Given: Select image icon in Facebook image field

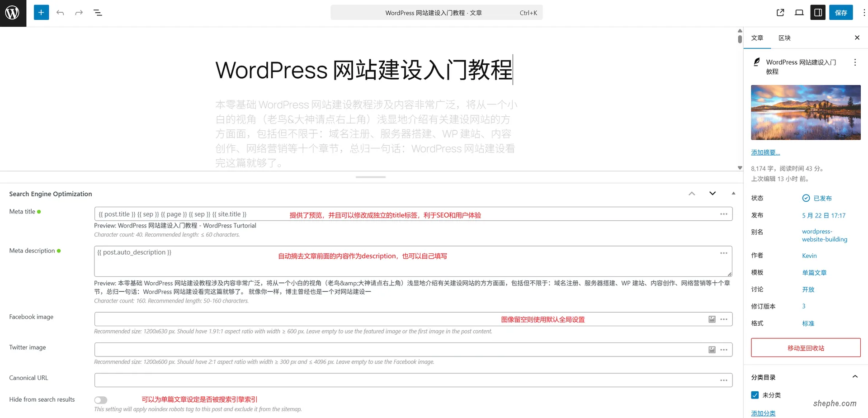Looking at the screenshot, I should pos(712,319).
